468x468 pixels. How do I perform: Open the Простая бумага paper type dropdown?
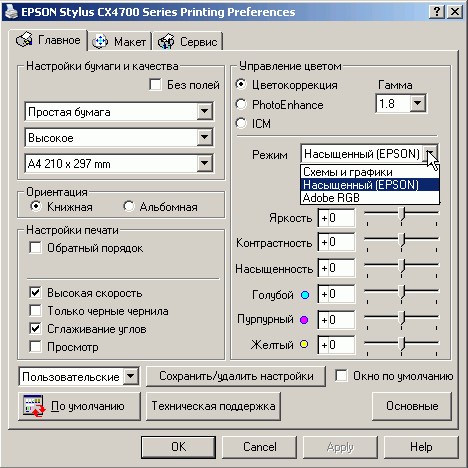[204, 112]
